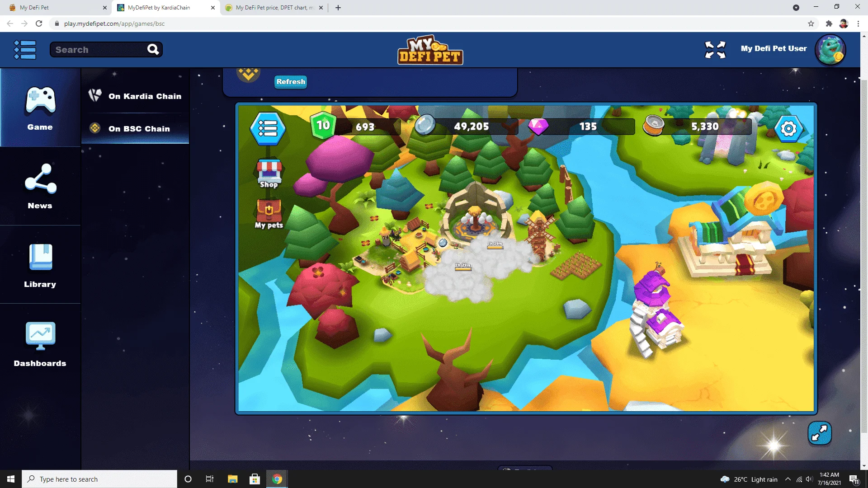This screenshot has height=488, width=868.
Task: Open the taskbar clock and date
Action: click(x=829, y=479)
